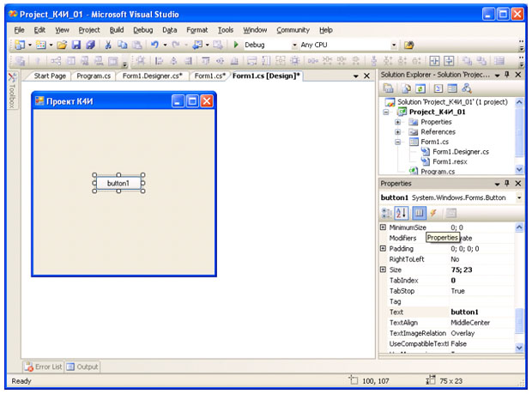Click Properties icon in Solution Explorer toolbar
The height and width of the screenshot is (394, 532).
tap(388, 88)
